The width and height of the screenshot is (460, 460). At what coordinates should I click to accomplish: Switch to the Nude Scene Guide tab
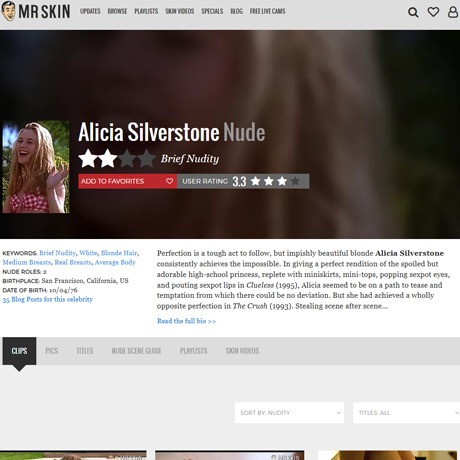pos(136,351)
